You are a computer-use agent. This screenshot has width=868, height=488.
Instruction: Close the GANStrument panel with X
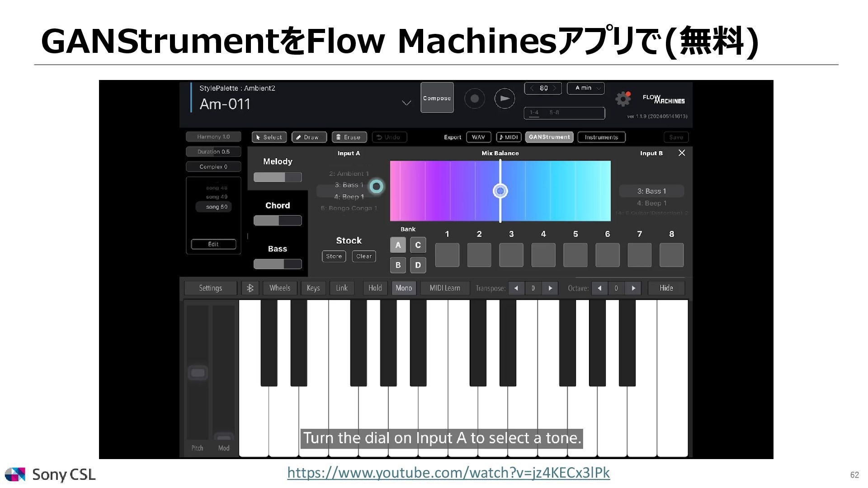682,153
